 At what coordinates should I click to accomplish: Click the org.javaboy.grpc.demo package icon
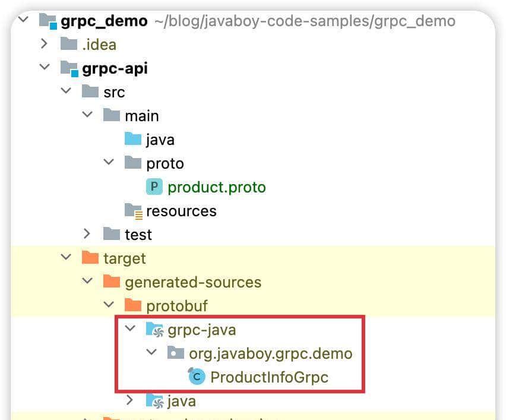176,353
